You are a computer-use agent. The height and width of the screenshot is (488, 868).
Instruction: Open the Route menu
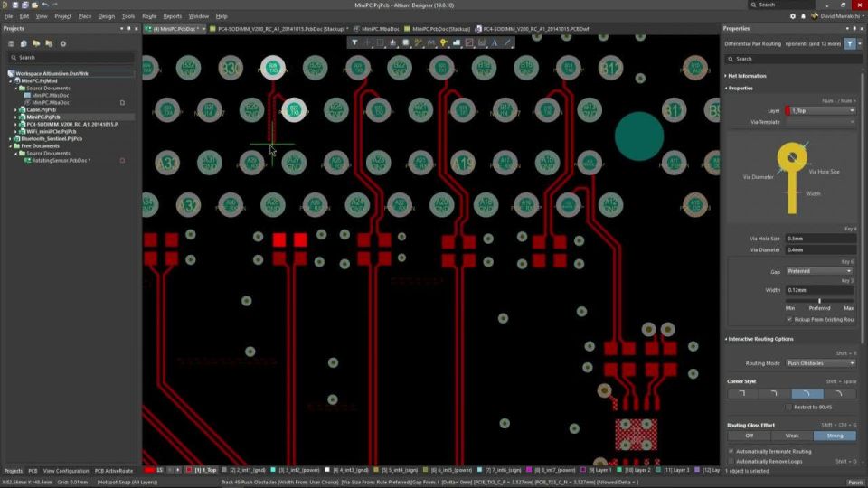tap(149, 16)
